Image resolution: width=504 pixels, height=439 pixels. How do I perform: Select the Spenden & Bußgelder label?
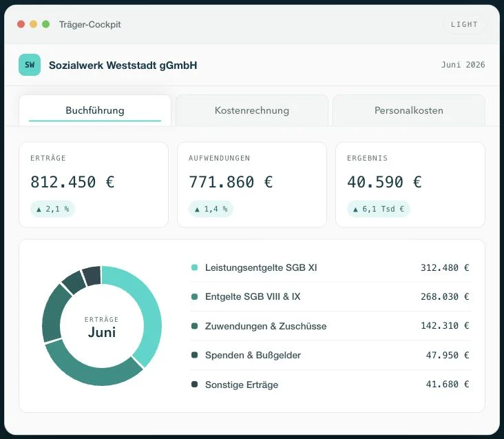(x=253, y=355)
